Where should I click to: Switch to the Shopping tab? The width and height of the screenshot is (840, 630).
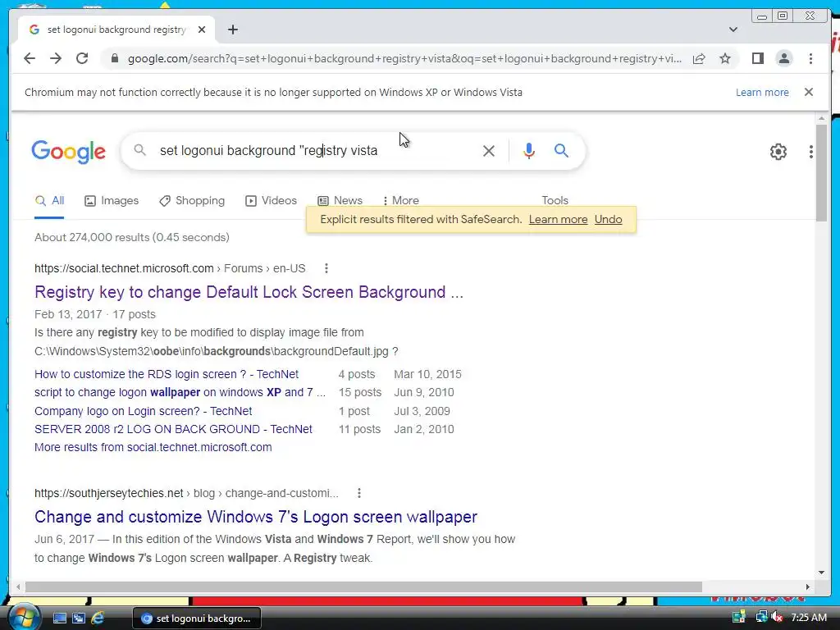click(192, 201)
